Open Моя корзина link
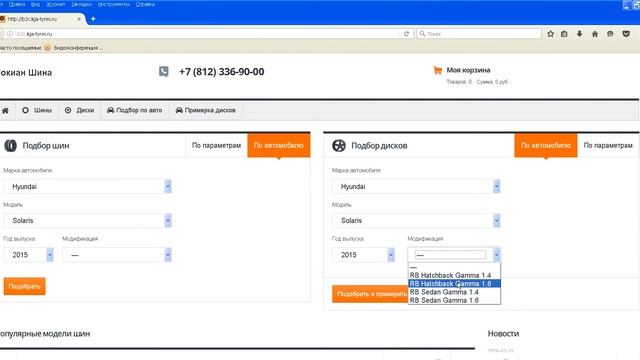The height and width of the screenshot is (360, 640). (468, 70)
